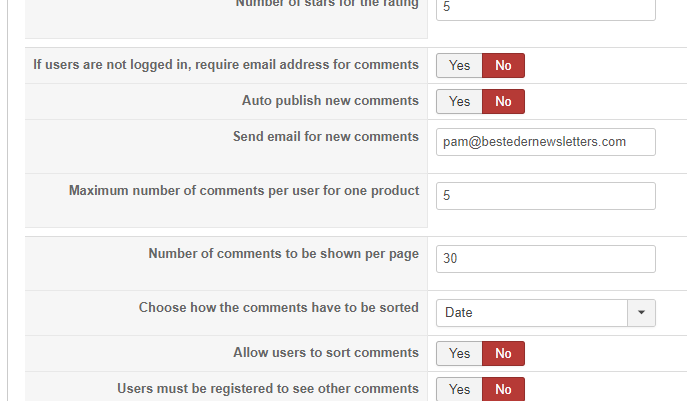This screenshot has height=401, width=687.
Task: Choose No for Allow users to sort comments
Action: click(x=503, y=354)
